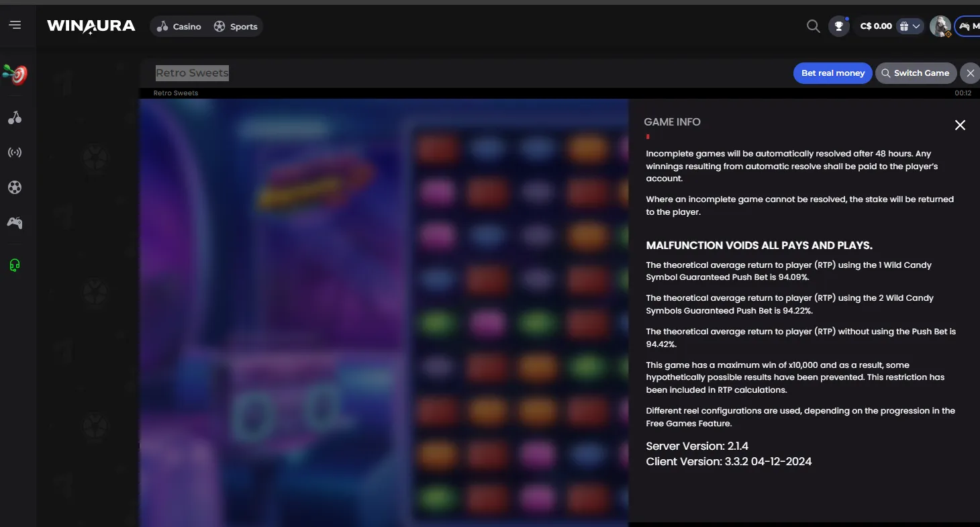Screen dimensions: 980x527
Task: Click the 94.22% RTP paragraph
Action: point(789,304)
